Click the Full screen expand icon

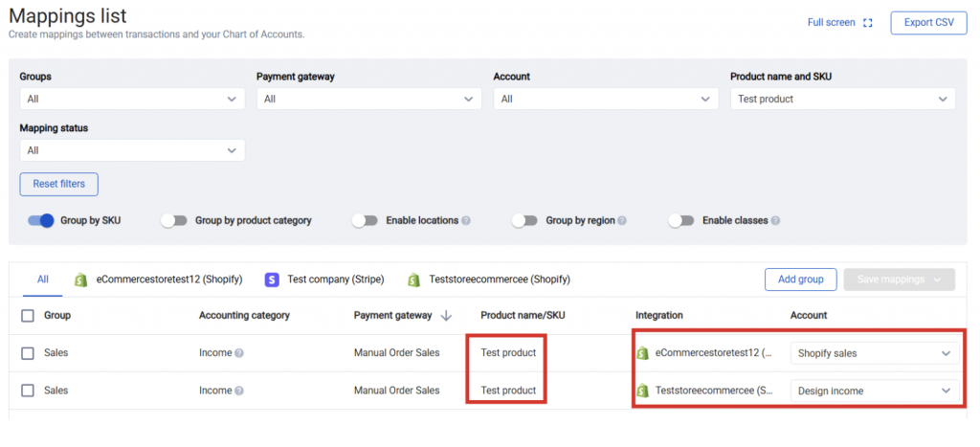[x=868, y=23]
